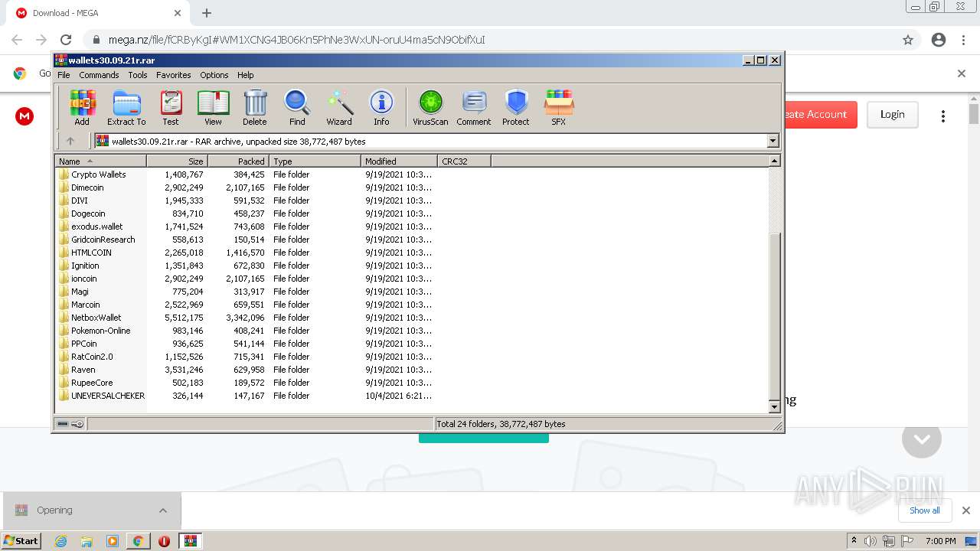Open MEGA page three-dot menu

(x=943, y=116)
